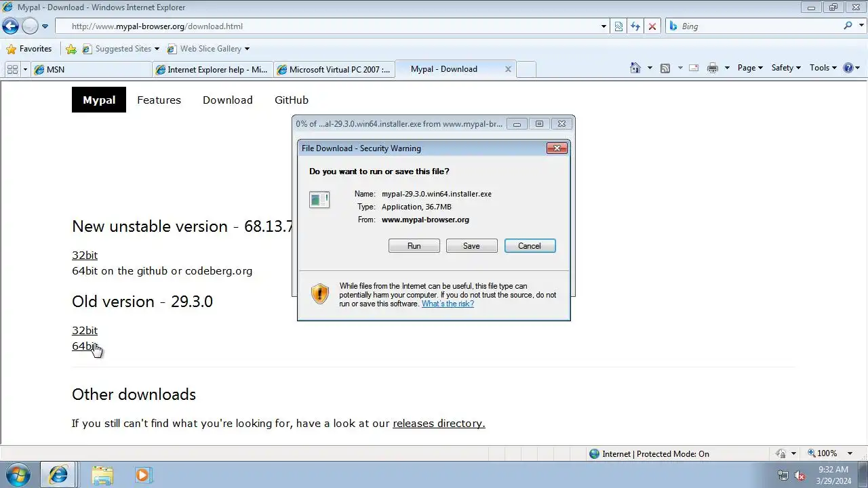The width and height of the screenshot is (868, 488).
Task: Open the Safety menu
Action: click(x=786, y=68)
